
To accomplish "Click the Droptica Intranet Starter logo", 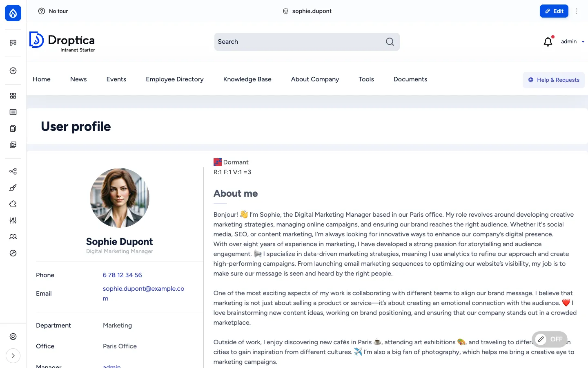I will coord(62,42).
